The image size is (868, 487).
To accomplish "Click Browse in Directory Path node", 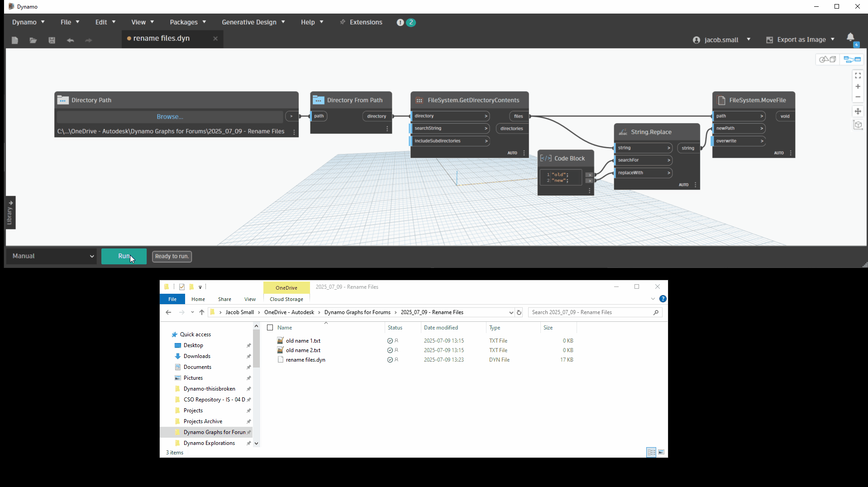I will tap(170, 117).
